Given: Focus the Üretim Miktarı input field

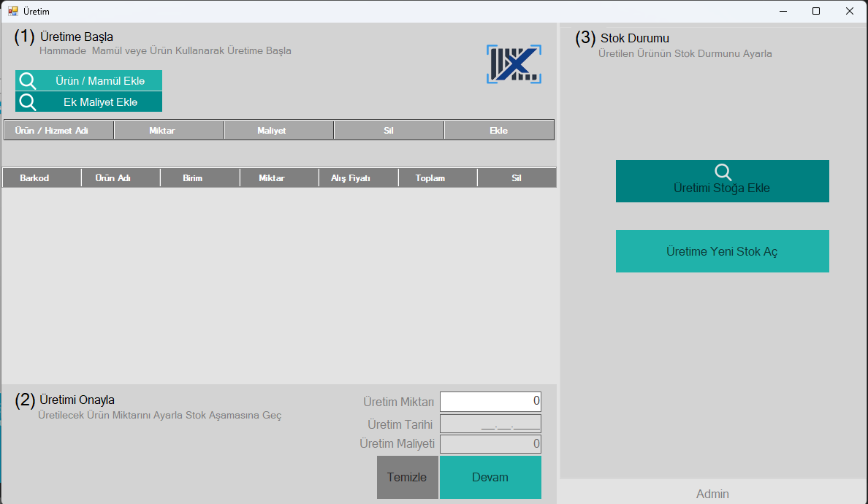Looking at the screenshot, I should click(490, 402).
